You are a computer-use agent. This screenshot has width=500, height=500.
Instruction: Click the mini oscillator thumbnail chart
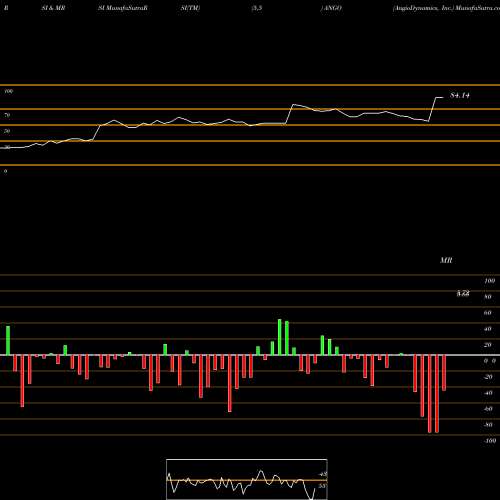tap(247, 479)
